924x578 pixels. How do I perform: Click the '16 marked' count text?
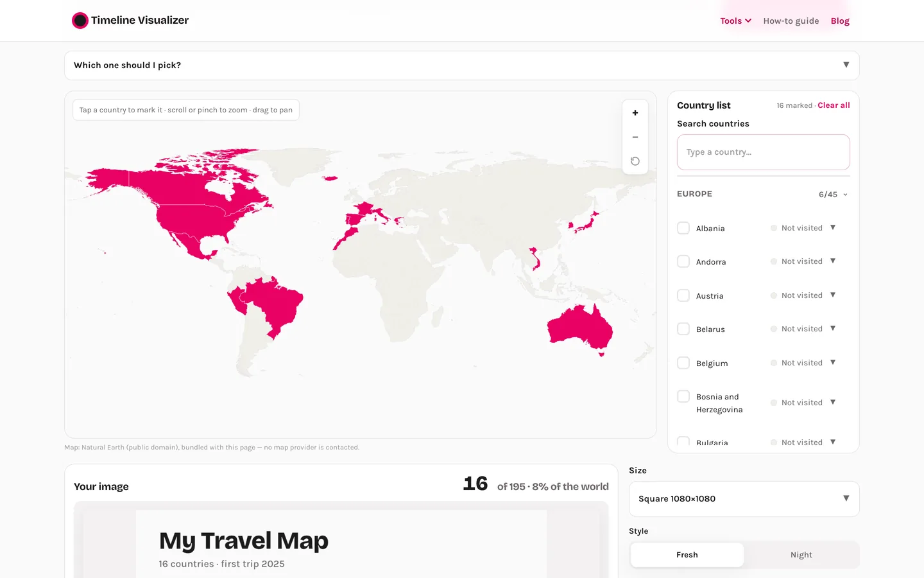(x=794, y=105)
